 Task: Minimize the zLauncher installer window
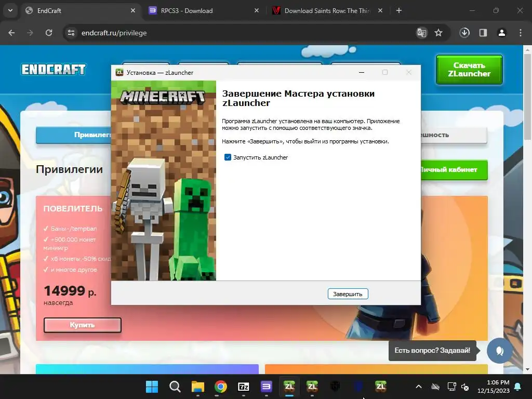tap(362, 72)
